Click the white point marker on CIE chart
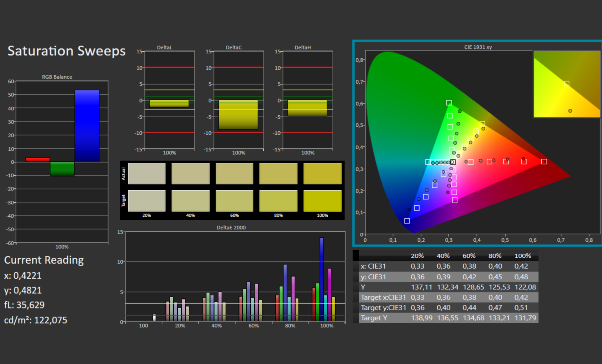 453,162
